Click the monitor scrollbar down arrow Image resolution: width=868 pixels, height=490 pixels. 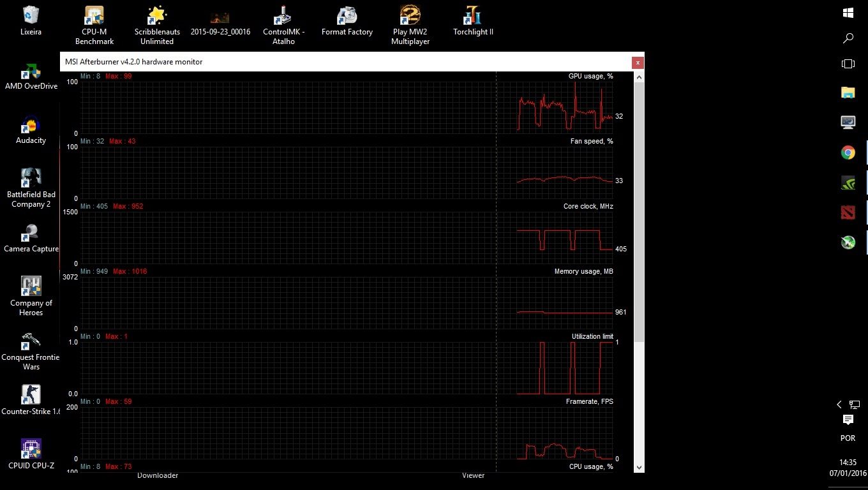point(640,468)
